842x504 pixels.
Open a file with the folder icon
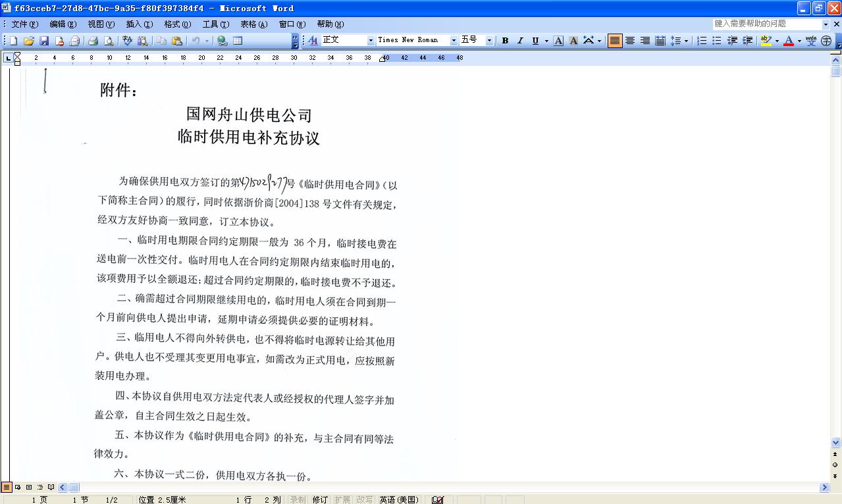tap(29, 41)
